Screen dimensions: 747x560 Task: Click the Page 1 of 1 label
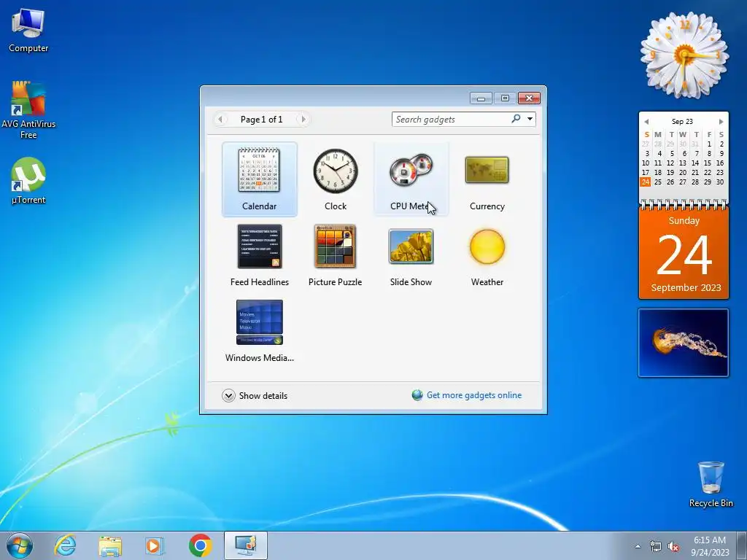262,119
